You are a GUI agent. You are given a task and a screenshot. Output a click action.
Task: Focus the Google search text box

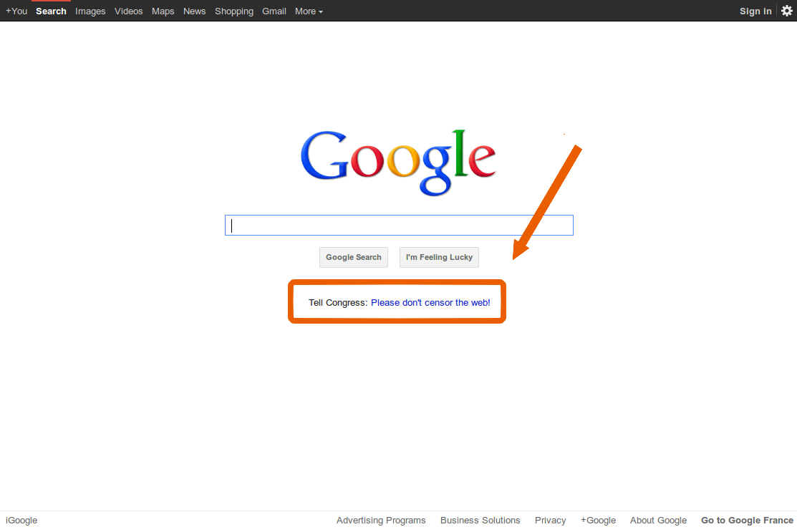click(x=399, y=225)
